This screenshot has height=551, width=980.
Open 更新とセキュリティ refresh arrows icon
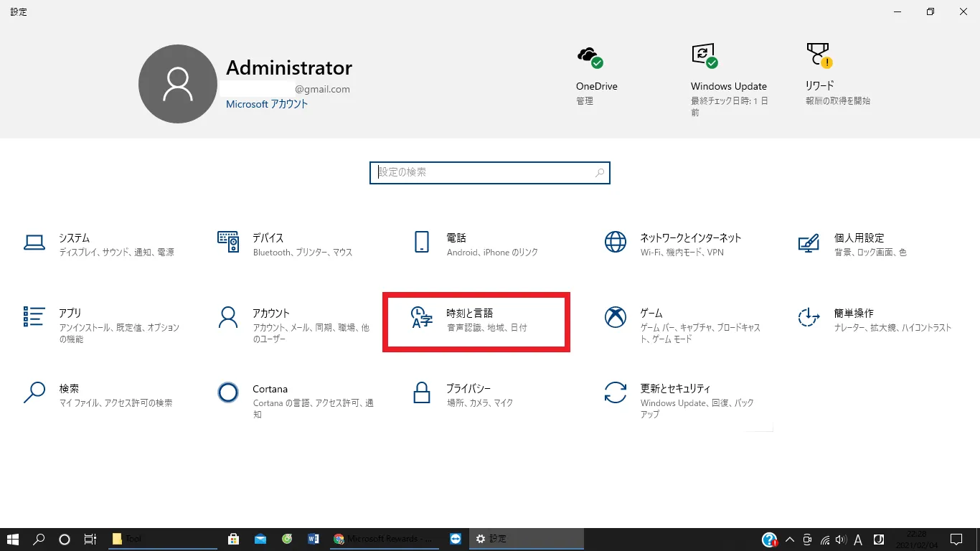616,392
